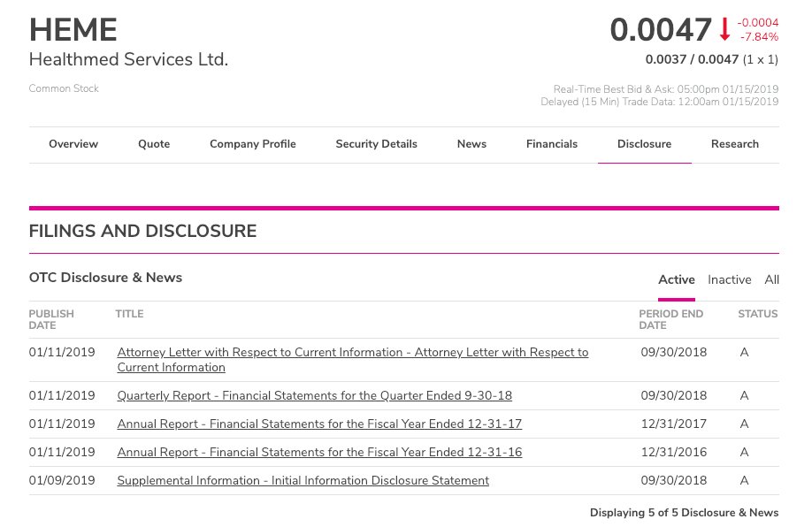The width and height of the screenshot is (812, 527).
Task: Open the Overview tab
Action: (73, 144)
